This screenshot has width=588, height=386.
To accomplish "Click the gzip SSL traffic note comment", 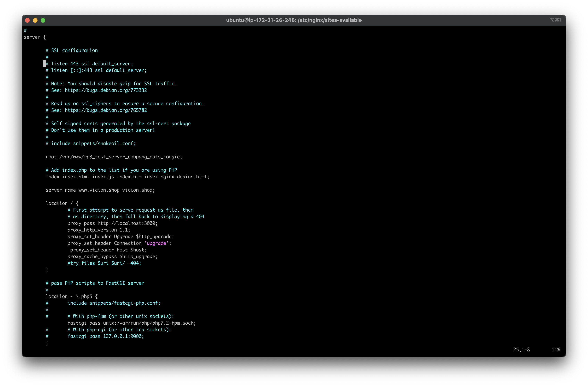I will pos(111,83).
